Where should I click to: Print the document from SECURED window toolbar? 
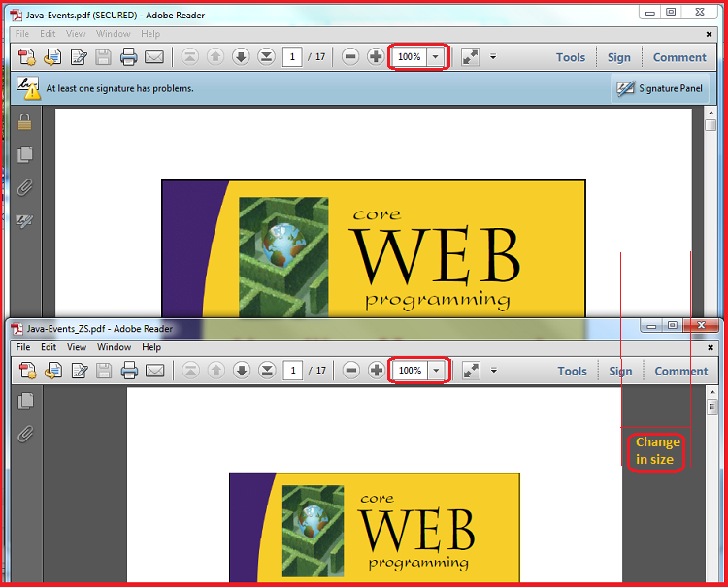tap(128, 56)
